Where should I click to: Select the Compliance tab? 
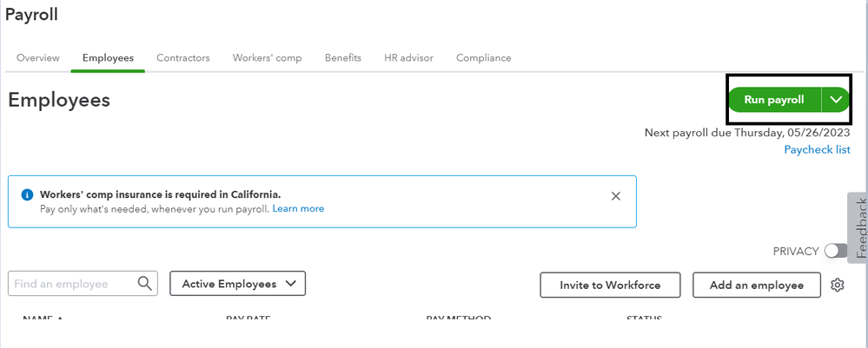[484, 57]
